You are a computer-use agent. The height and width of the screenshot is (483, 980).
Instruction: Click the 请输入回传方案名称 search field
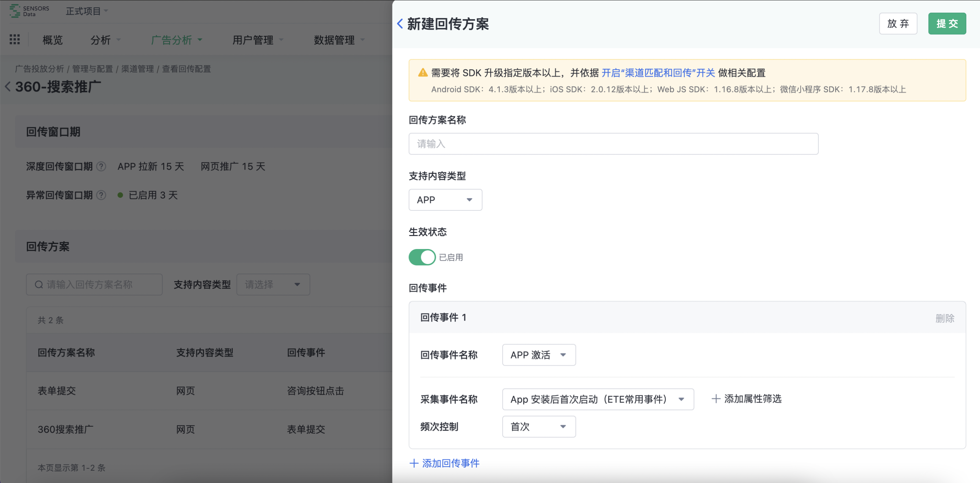click(x=94, y=285)
